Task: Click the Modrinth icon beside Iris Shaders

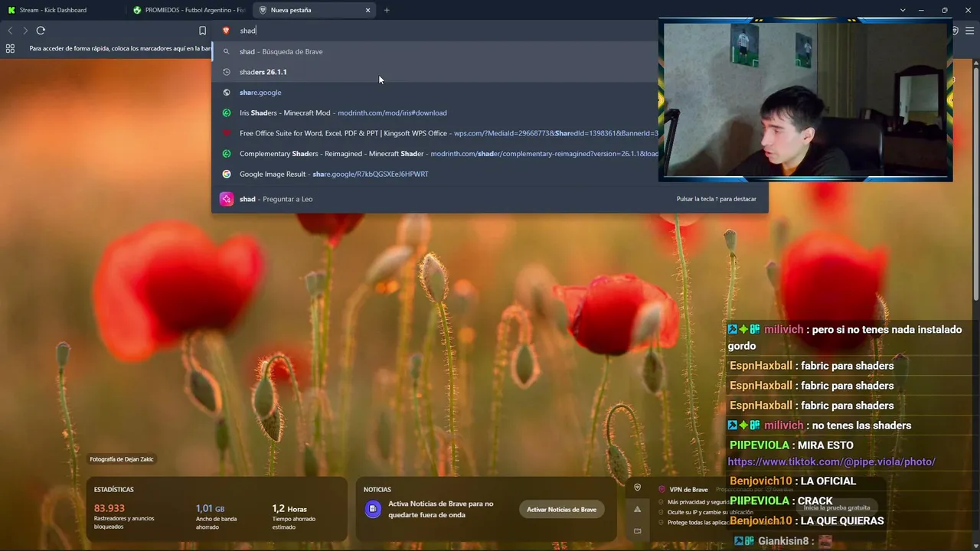Action: pos(226,112)
